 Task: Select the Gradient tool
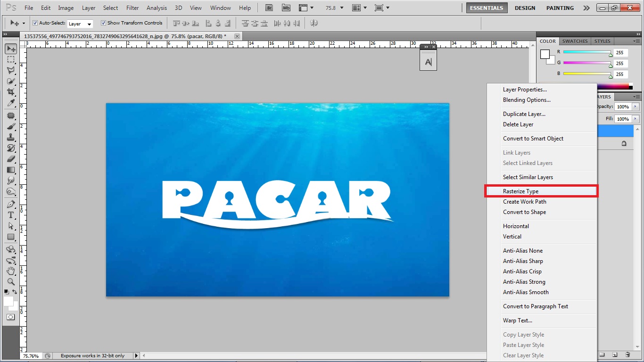tap(11, 170)
